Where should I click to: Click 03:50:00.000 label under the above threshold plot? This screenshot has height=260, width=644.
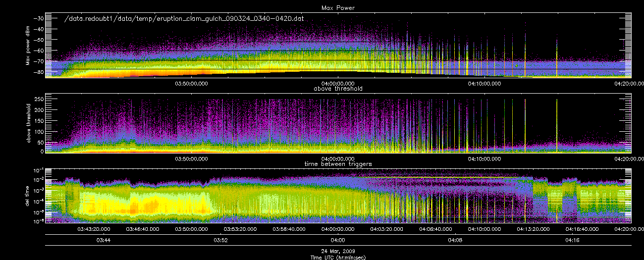pos(192,159)
